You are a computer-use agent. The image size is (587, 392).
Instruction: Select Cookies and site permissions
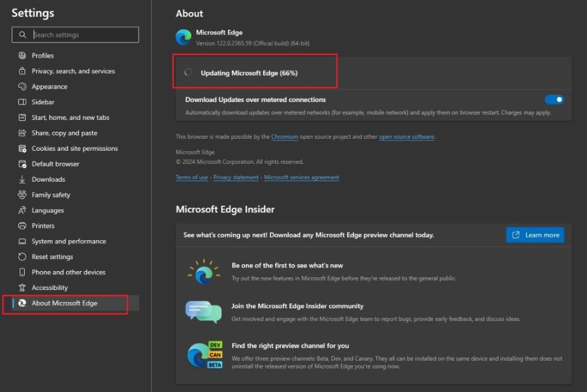point(75,148)
